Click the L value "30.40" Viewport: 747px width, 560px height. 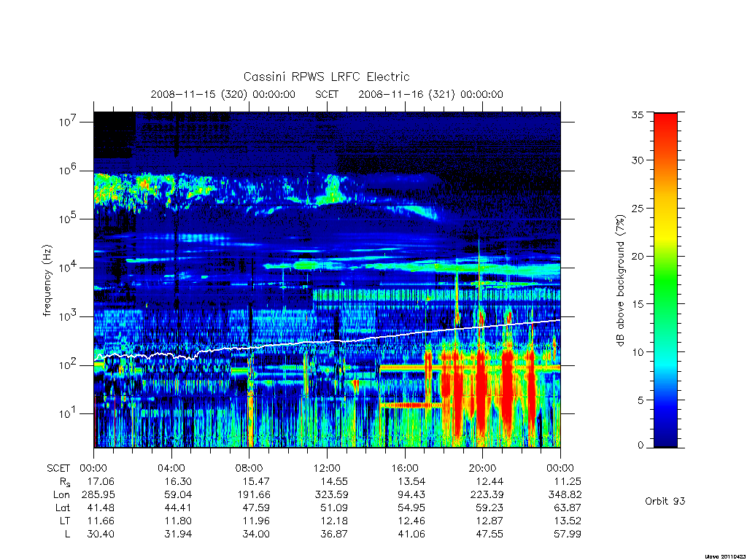pos(101,534)
